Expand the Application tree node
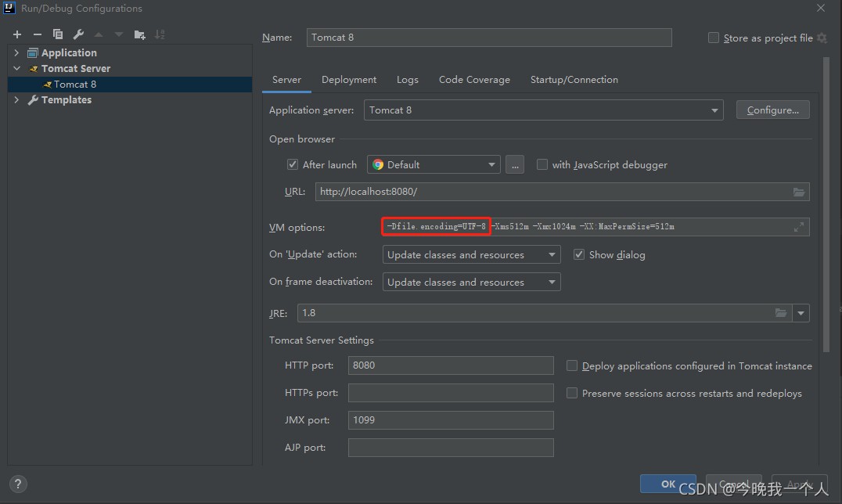Screen dimensions: 842x504 17,52
